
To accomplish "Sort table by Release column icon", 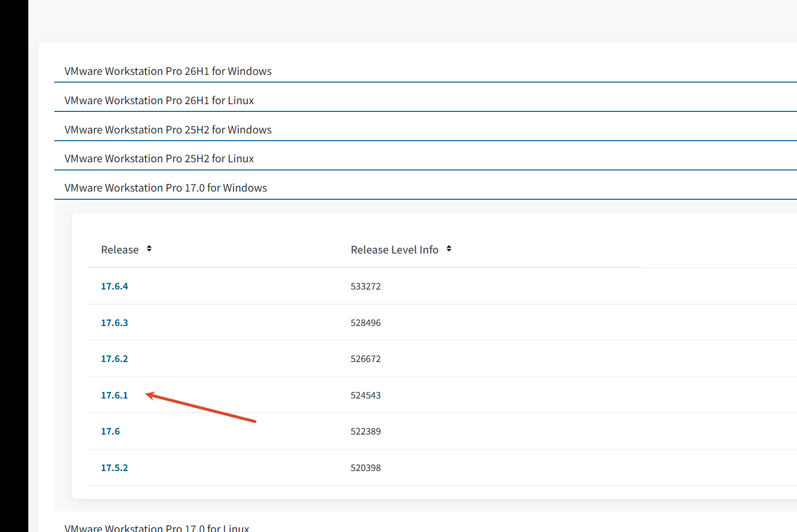I will click(x=149, y=249).
